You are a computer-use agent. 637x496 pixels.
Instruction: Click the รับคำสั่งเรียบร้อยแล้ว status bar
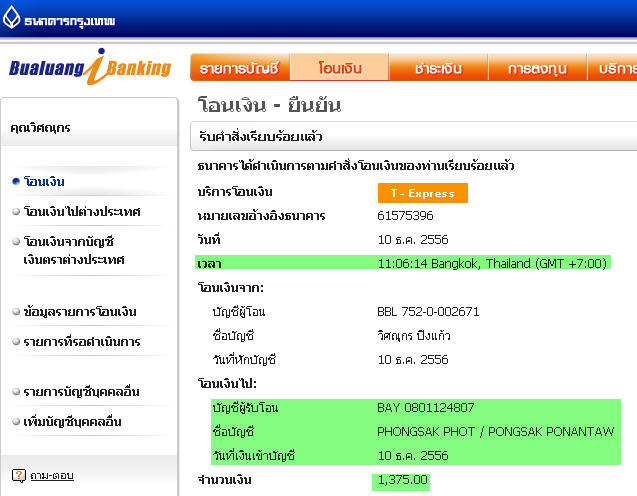coord(414,136)
